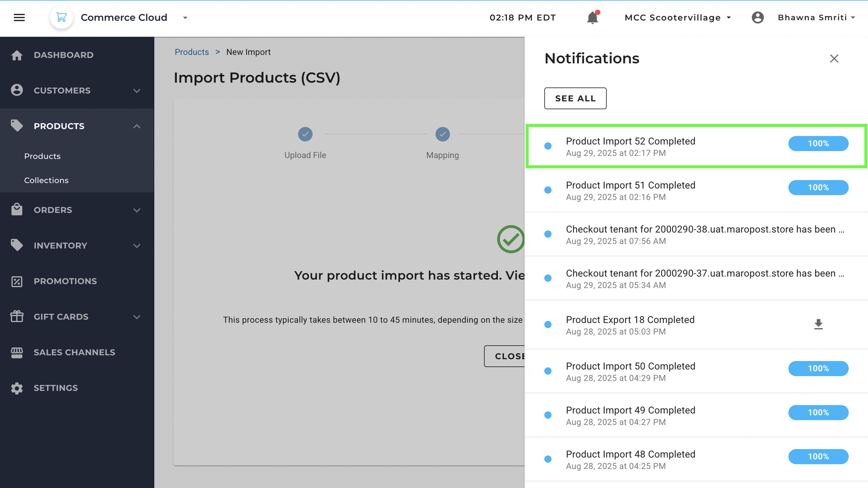Go to Sales Channels section

[74, 352]
